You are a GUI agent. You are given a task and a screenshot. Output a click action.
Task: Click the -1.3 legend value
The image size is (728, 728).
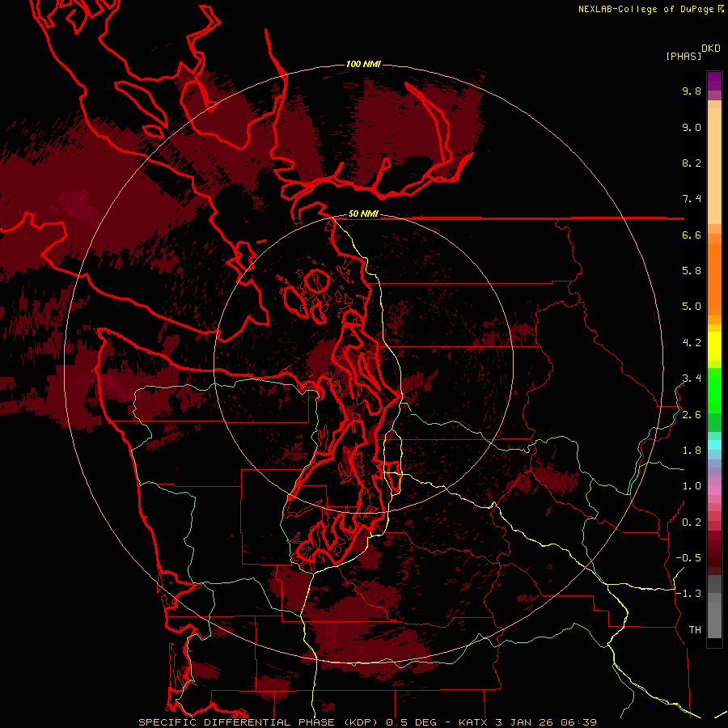[688, 594]
